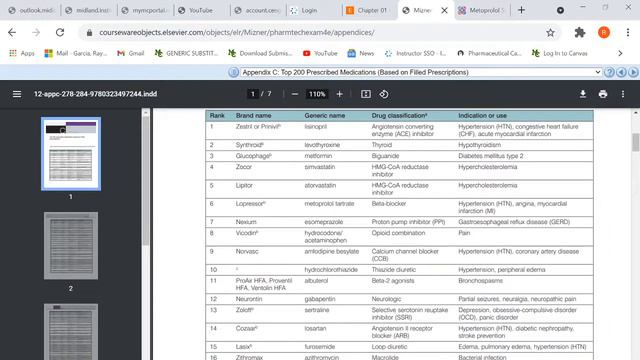Click the help question mark icon
640x360 pixels.
coord(609,72)
